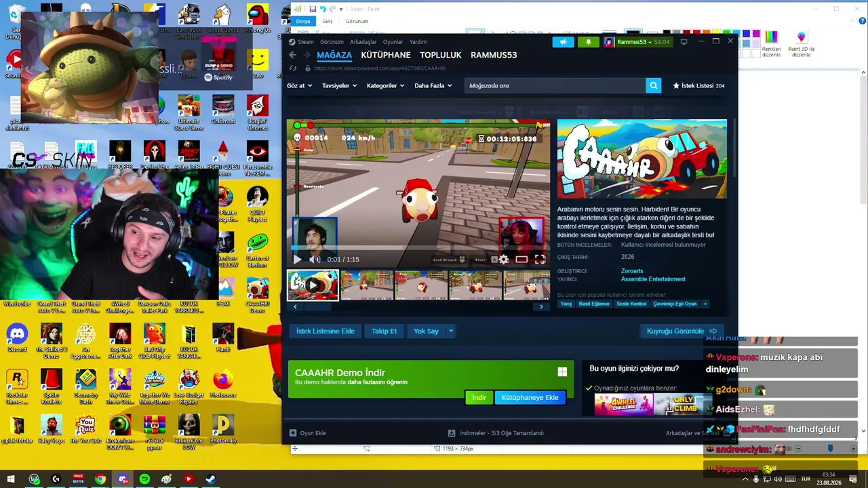Select the Photomaly desktop icon
This screenshot has width=868, height=488.
222,429
